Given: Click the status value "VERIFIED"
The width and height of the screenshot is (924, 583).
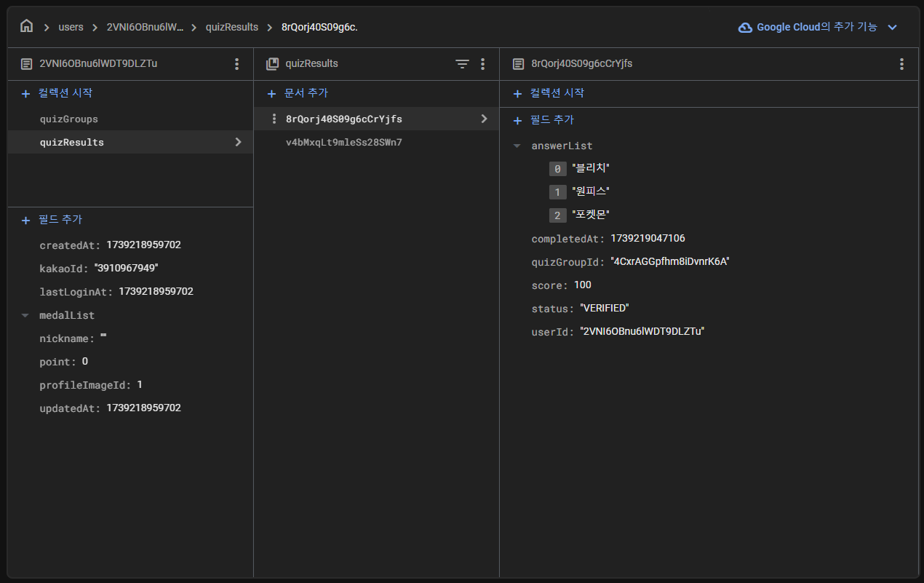Looking at the screenshot, I should coord(604,308).
